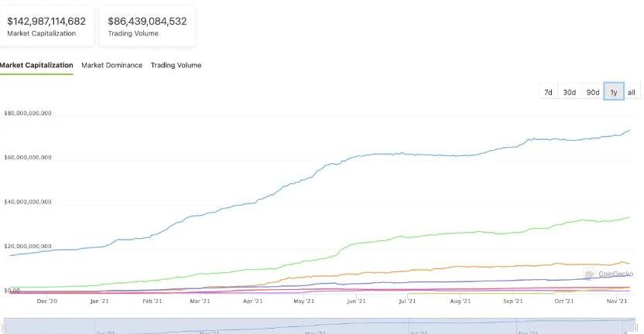
Task: Click the left handle of range navigator
Action: tap(5, 326)
